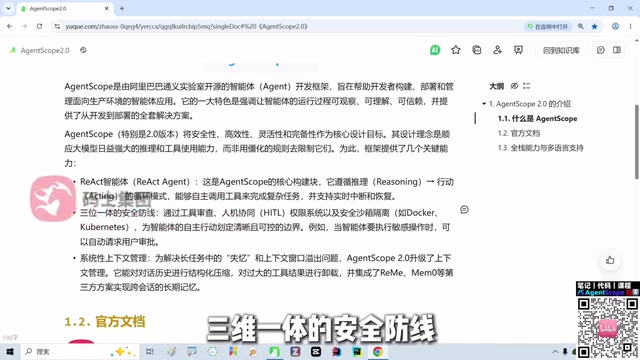Open the Windows Start menu
The width and height of the screenshot is (640, 360).
(x=10, y=351)
